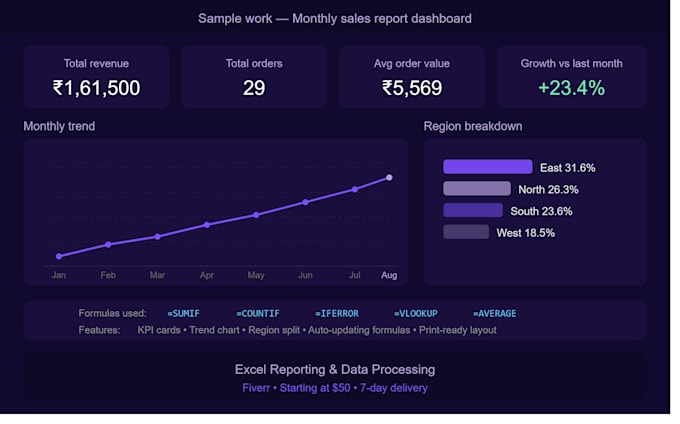Click the dashboard title Sample work heading
Screen dimensions: 680x424
[x=335, y=19]
